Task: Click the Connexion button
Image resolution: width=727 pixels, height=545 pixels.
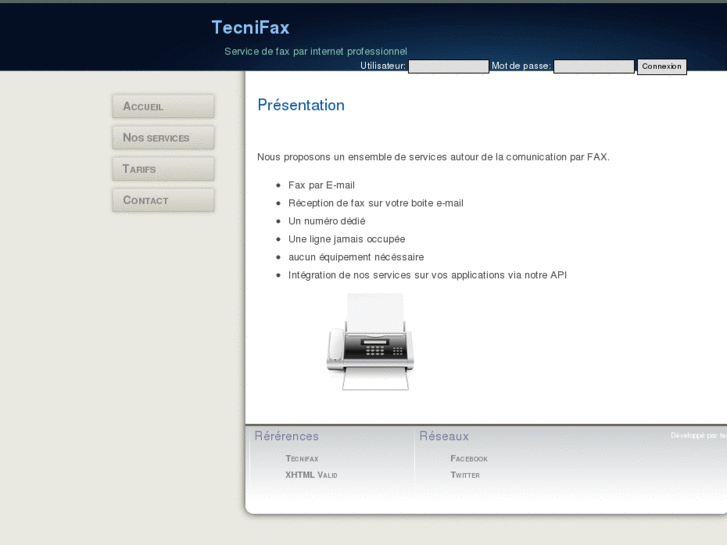Action: [662, 66]
